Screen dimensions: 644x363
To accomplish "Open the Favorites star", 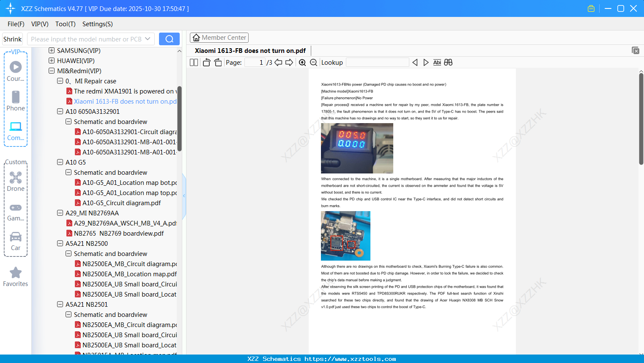I will tap(16, 277).
